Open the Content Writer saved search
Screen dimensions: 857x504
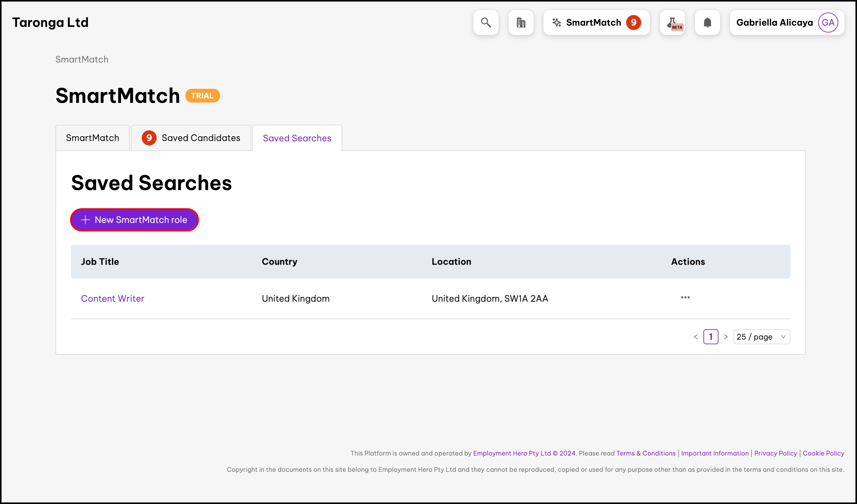pos(113,298)
